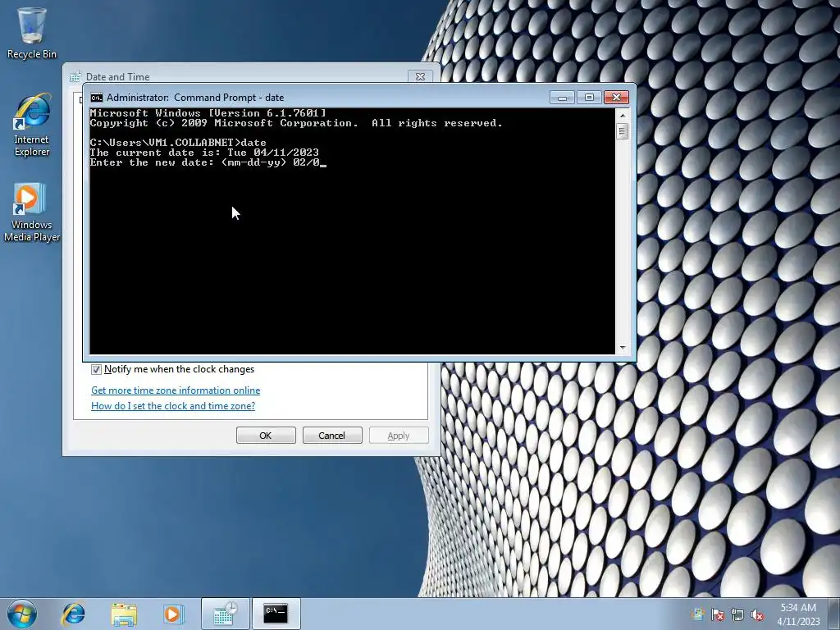
Task: Open How do I set the clock link
Action: point(173,405)
